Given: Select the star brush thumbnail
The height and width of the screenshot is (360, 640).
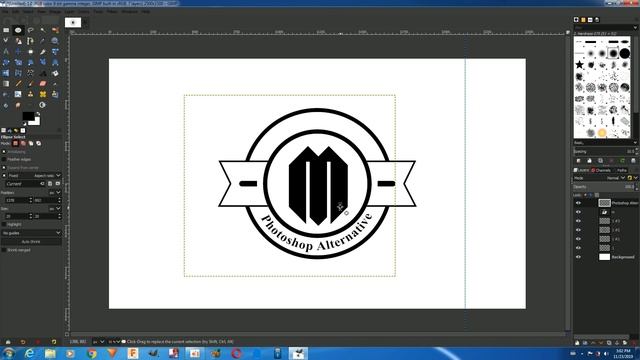Looking at the screenshot, I should (x=579, y=64).
